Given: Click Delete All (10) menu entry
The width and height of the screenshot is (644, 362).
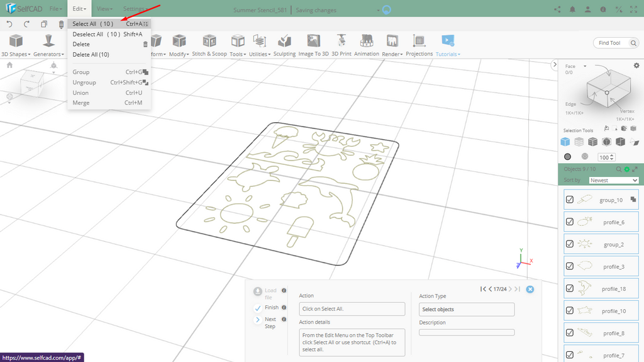Looking at the screenshot, I should (x=91, y=55).
